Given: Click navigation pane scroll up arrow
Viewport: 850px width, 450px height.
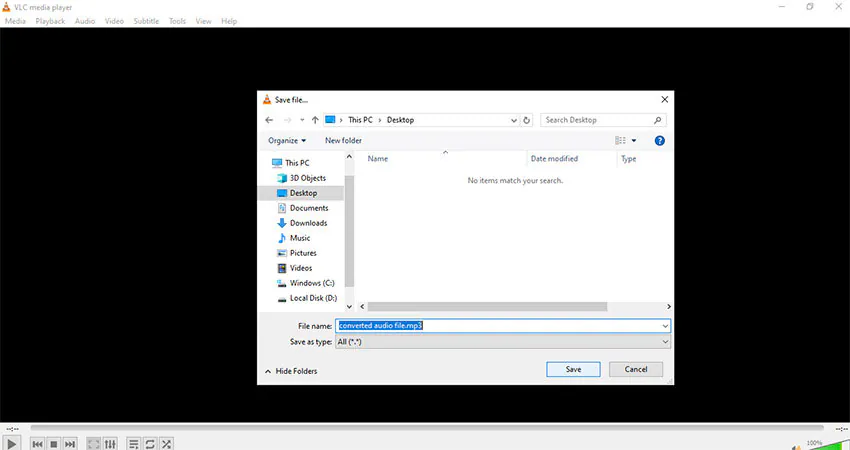Looking at the screenshot, I should [x=349, y=156].
